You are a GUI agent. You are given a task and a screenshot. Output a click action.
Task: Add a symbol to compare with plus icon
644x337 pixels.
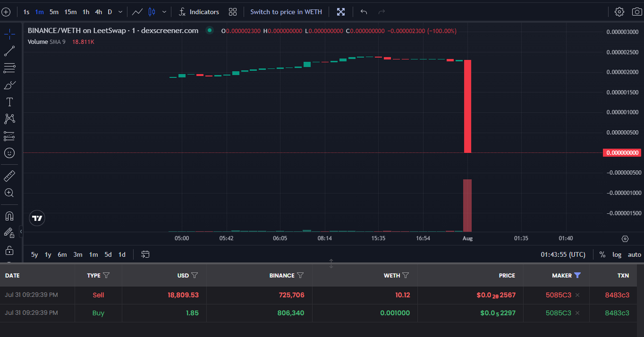[x=6, y=12]
